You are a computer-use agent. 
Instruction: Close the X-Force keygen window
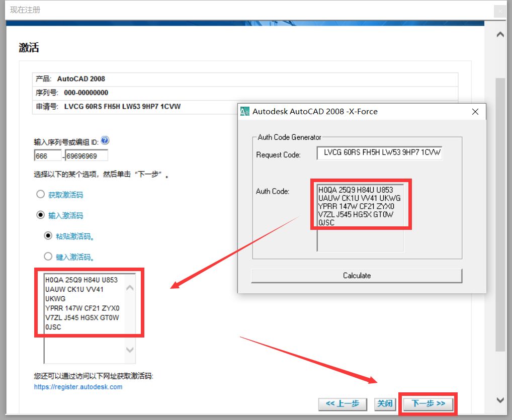point(475,112)
